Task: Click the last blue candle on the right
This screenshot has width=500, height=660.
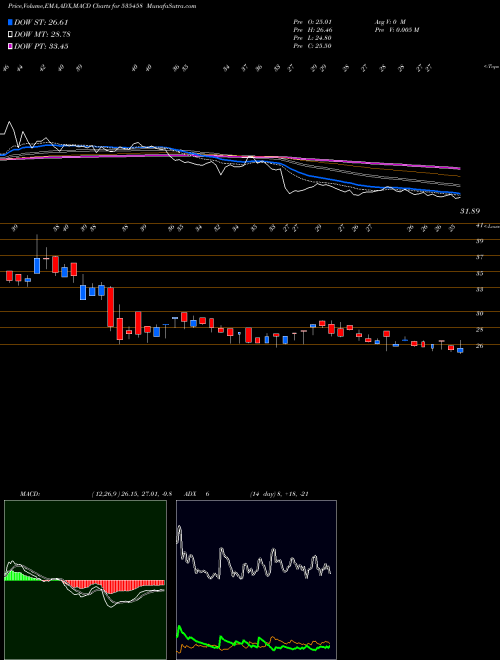Action: (460, 349)
